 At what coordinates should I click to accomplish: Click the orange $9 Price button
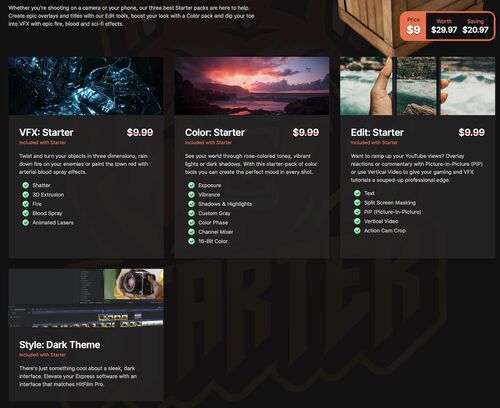413,26
